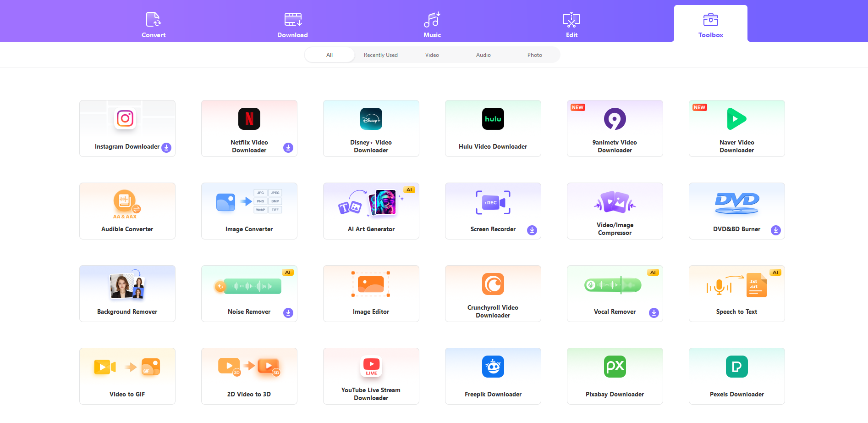Click NEW badge on 9animetv card
The height and width of the screenshot is (423, 868).
[578, 107]
